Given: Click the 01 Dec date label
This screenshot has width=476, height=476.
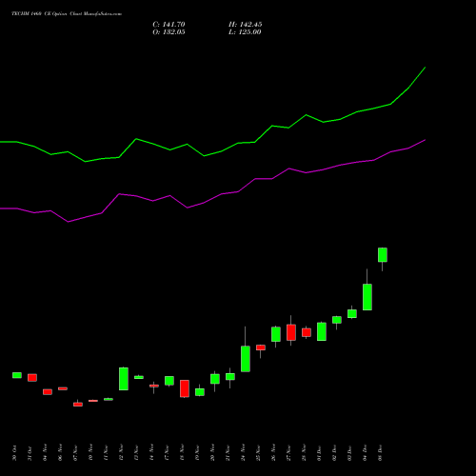Looking at the screenshot, I should tap(319, 453).
